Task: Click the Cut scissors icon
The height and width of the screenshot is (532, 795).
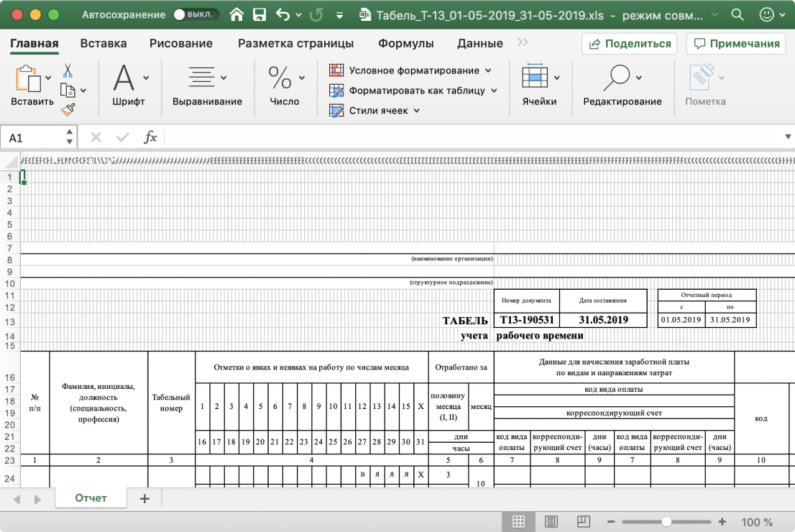Action: pyautogui.click(x=68, y=70)
